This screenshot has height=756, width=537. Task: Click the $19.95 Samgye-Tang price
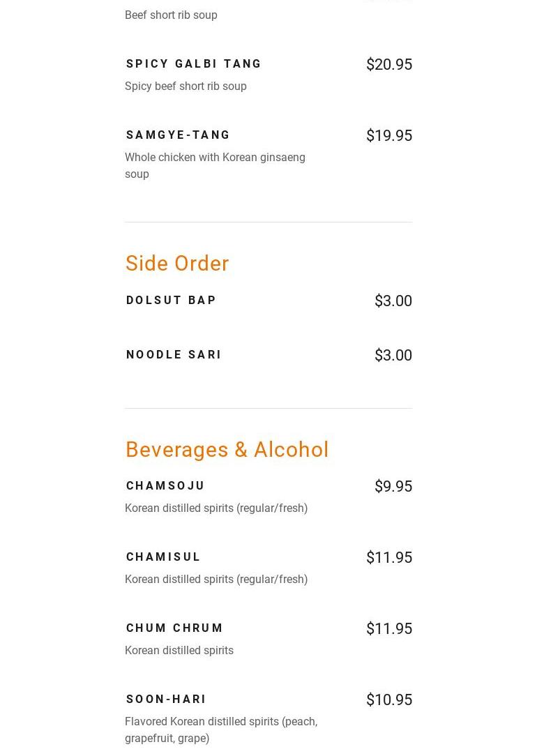pyautogui.click(x=388, y=136)
